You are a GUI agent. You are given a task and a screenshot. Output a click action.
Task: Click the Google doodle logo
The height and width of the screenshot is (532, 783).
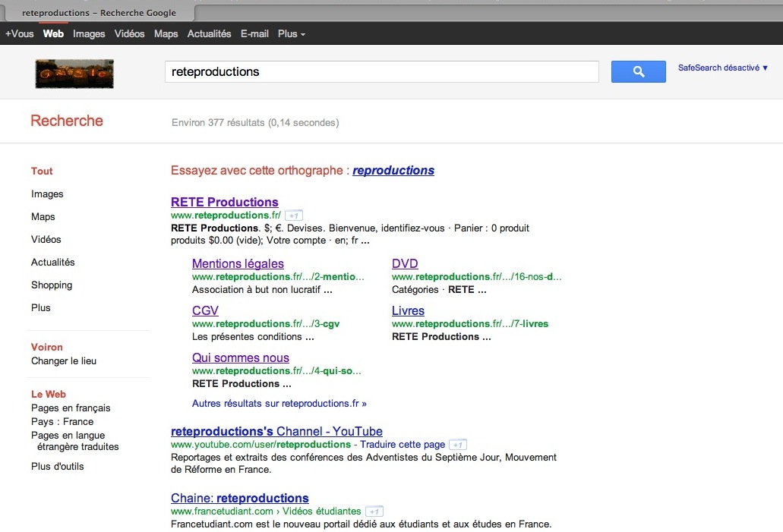point(74,74)
